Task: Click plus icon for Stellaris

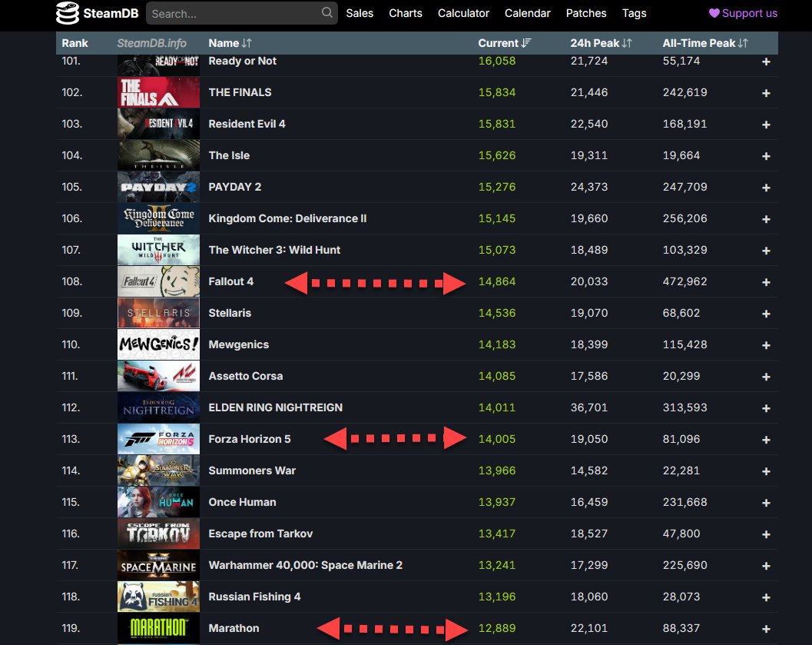Action: coord(766,314)
